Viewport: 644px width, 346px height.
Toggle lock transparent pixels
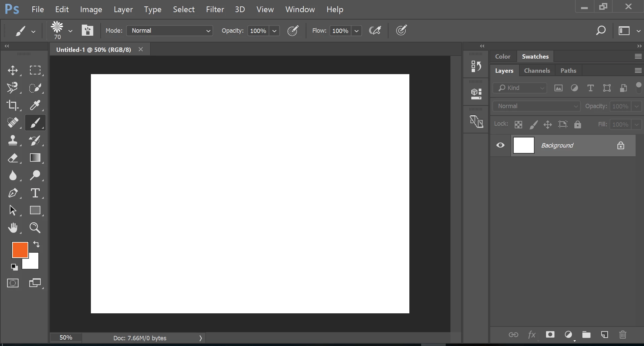pyautogui.click(x=518, y=125)
